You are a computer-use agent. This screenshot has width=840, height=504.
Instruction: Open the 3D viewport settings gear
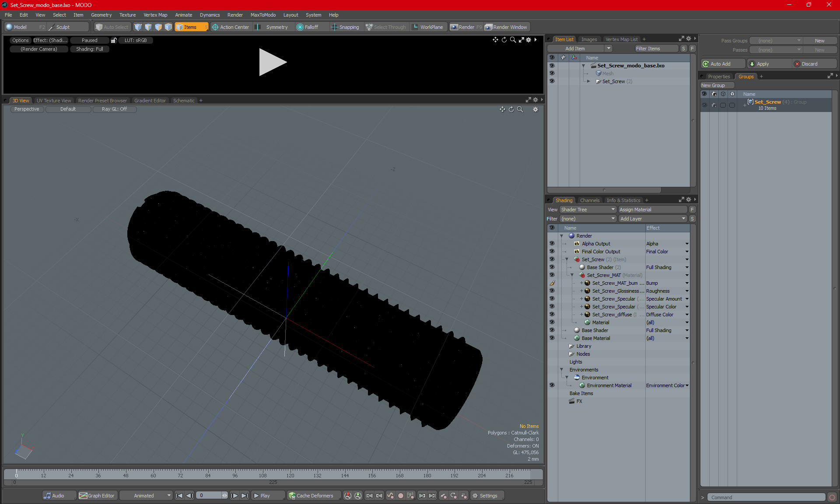tap(535, 109)
